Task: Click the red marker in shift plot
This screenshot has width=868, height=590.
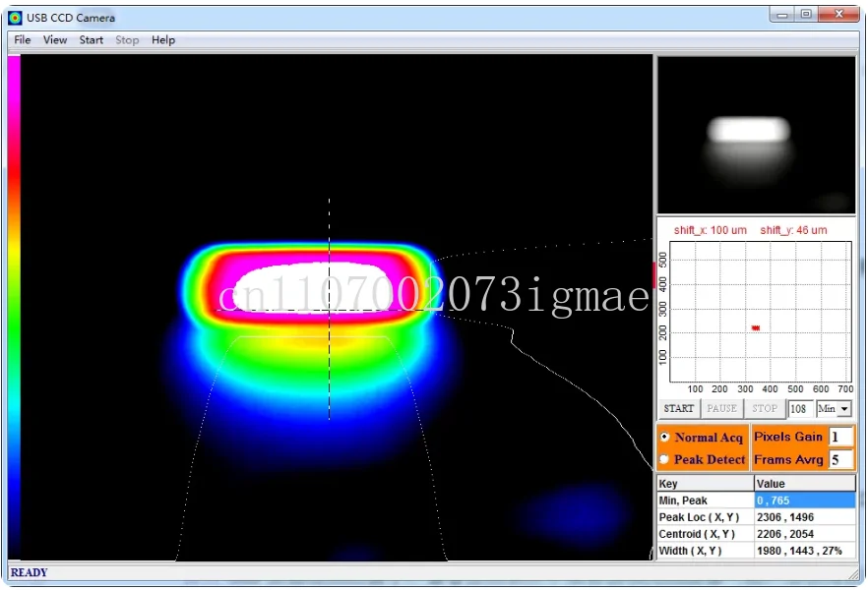Action: (756, 327)
